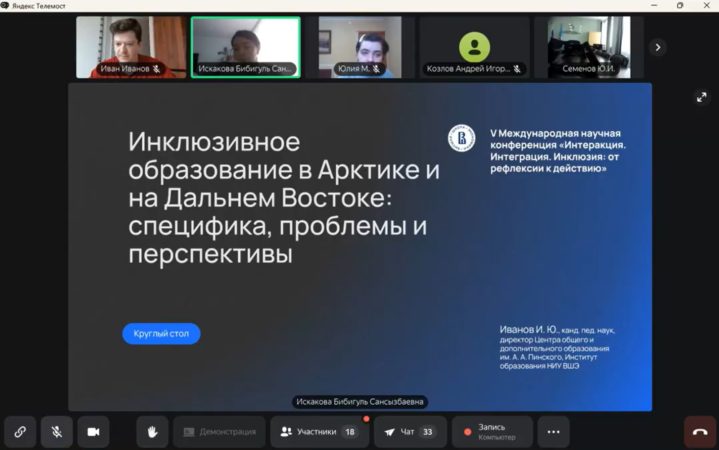This screenshot has width=719, height=450.
Task: Unmute the microphone in bottom toolbar
Action: click(x=57, y=432)
